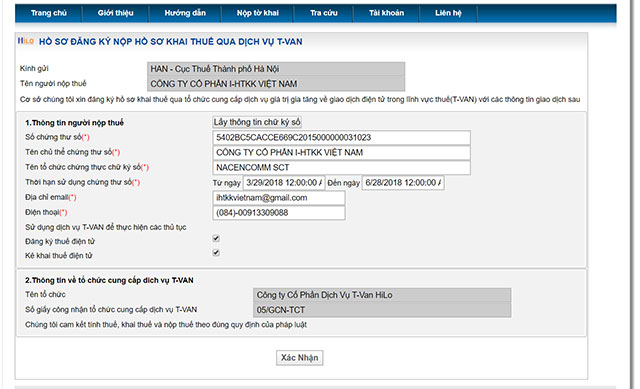Click Tên chủ thể chứng thư số field
This screenshot has width=640, height=389.
point(341,153)
